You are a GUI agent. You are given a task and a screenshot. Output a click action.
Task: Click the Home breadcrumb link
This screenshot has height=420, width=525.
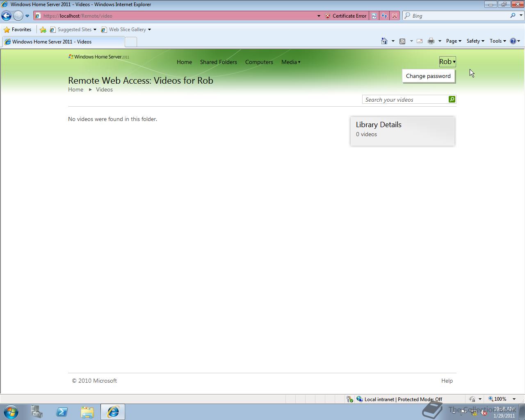(75, 89)
